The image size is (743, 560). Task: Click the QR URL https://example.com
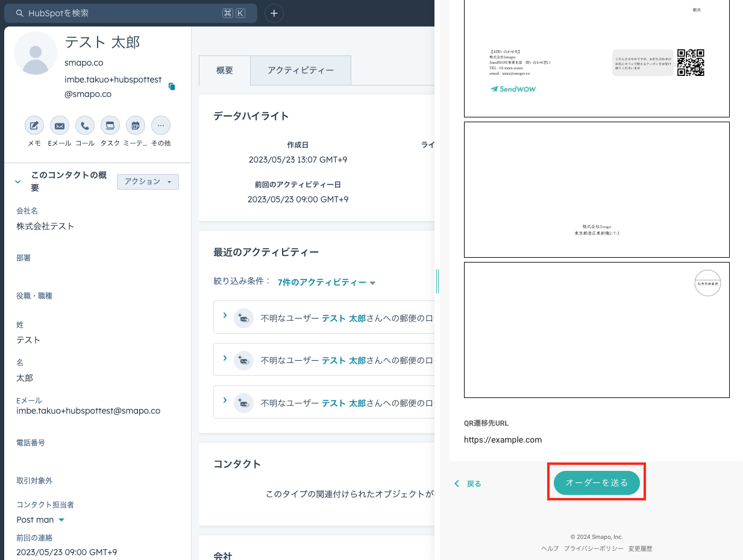[x=503, y=440]
